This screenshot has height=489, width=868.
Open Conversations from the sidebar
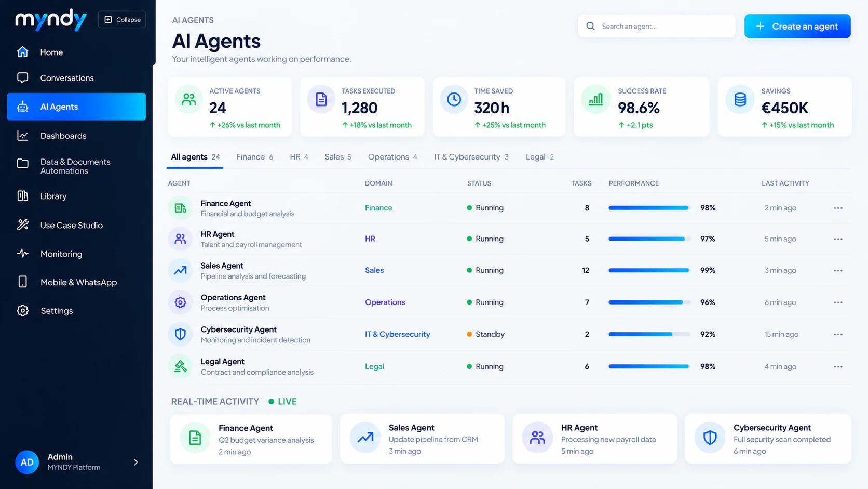[56, 78]
